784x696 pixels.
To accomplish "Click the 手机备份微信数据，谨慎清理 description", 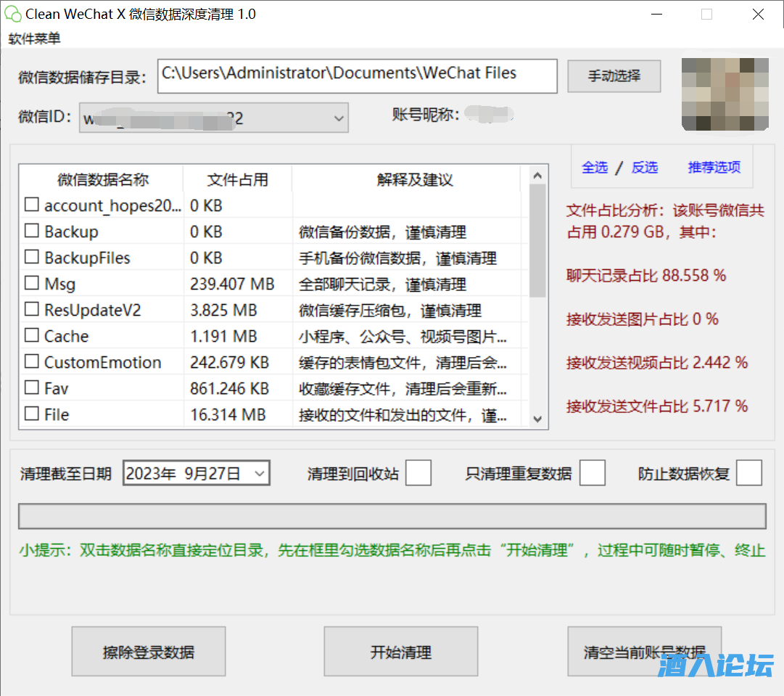I will (x=397, y=258).
